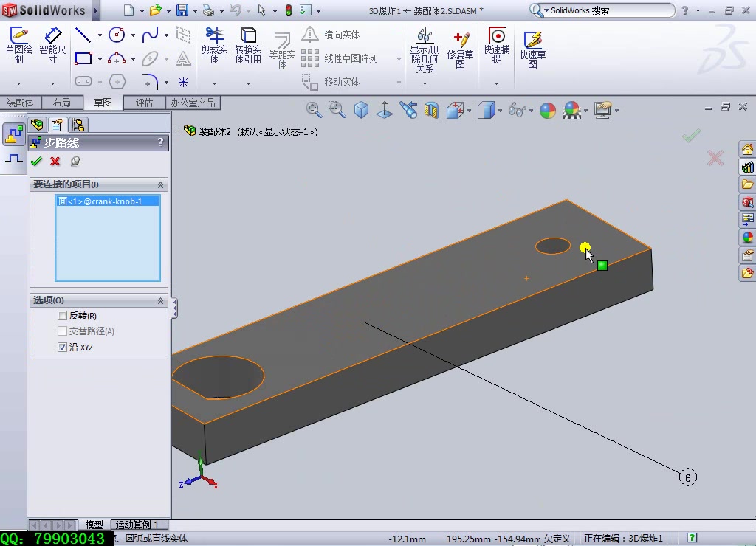
Task: Confirm the 步路线 with the green checkmark
Action: point(36,162)
